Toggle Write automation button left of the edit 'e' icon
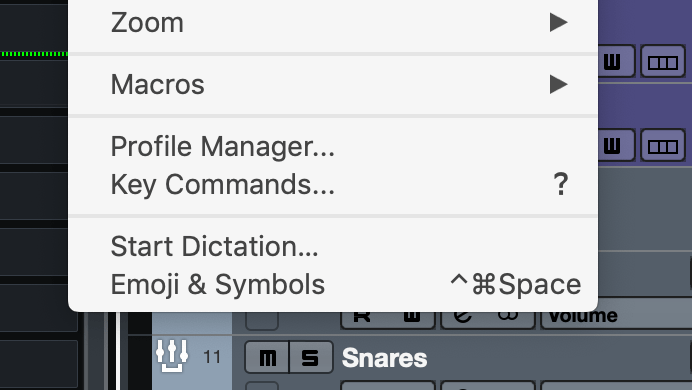The image size is (692, 390). click(412, 319)
